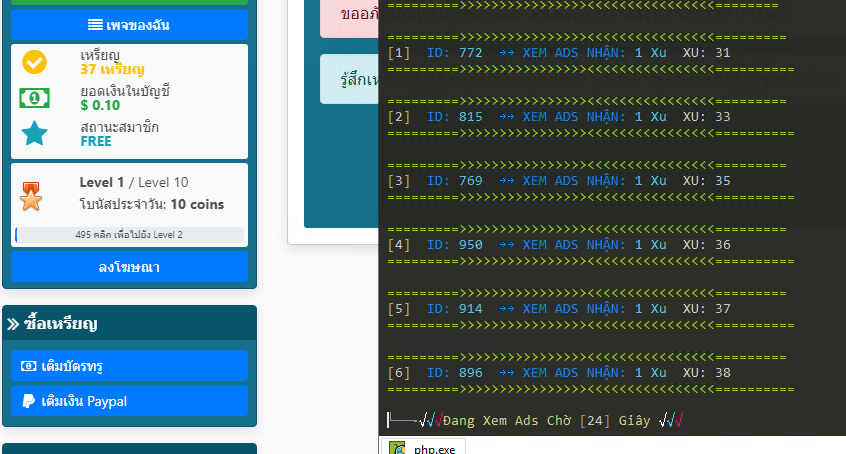Click the light blue notice box starting รู้สึก
Viewport: 846px width, 454px height.
point(350,79)
